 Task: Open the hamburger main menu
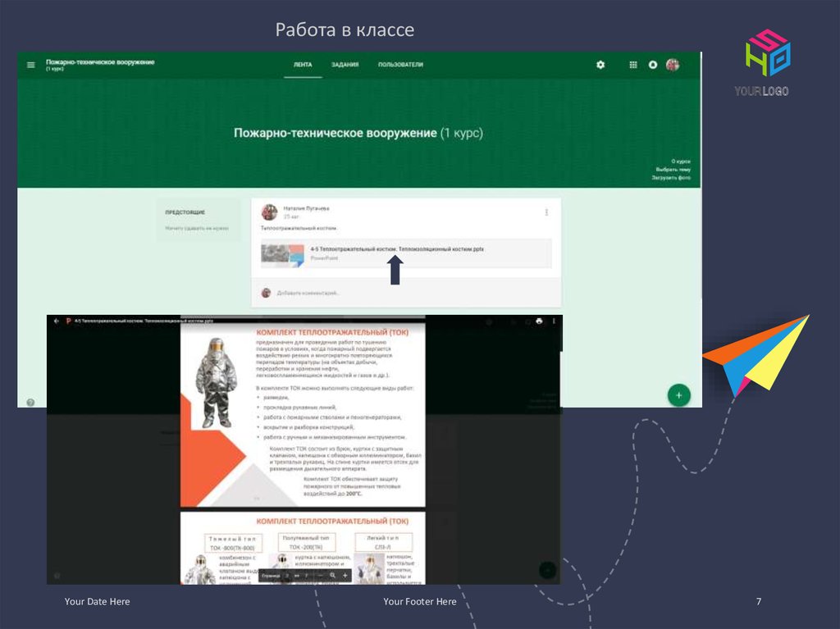click(x=31, y=65)
